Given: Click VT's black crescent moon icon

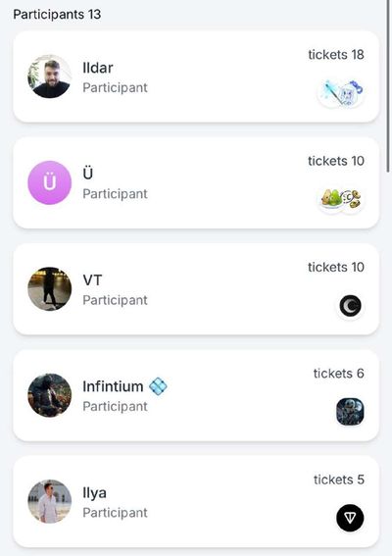Looking at the screenshot, I should (350, 306).
